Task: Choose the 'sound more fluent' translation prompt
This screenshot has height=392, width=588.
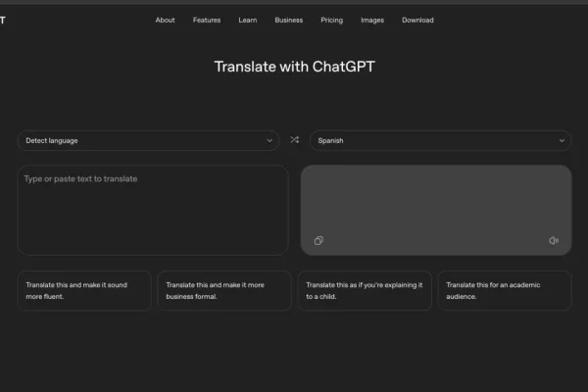Action: (x=84, y=290)
